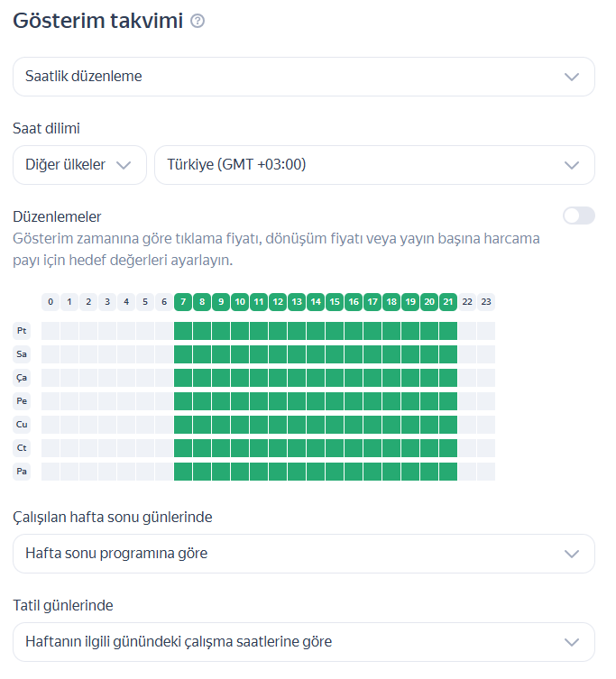Click the hour 21 column header
The image size is (616, 679).
(448, 302)
